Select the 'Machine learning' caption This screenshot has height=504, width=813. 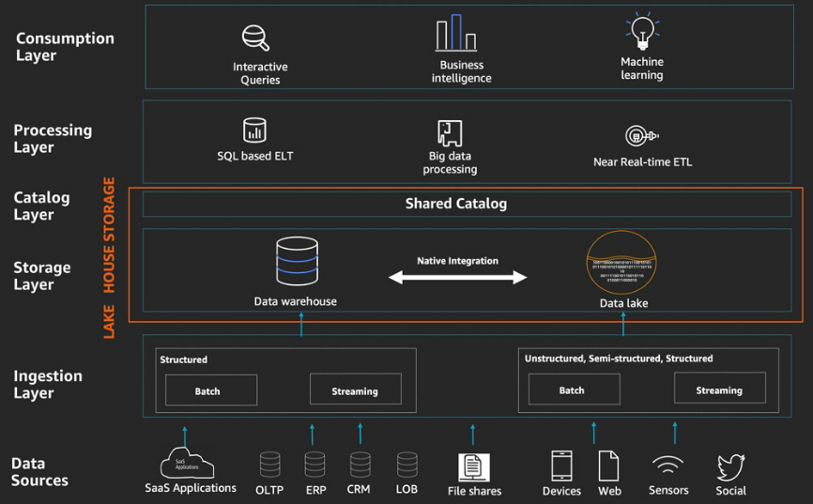point(642,69)
